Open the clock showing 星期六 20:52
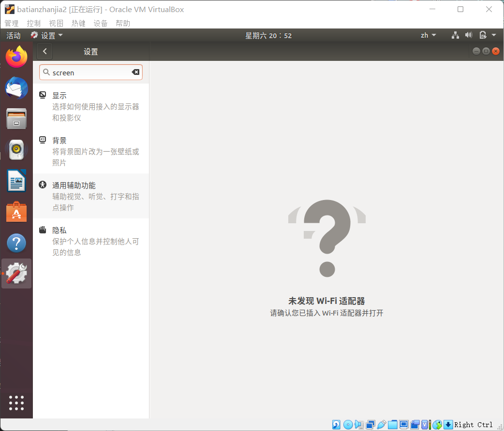Screen dimensions: 504x431 click(268, 36)
